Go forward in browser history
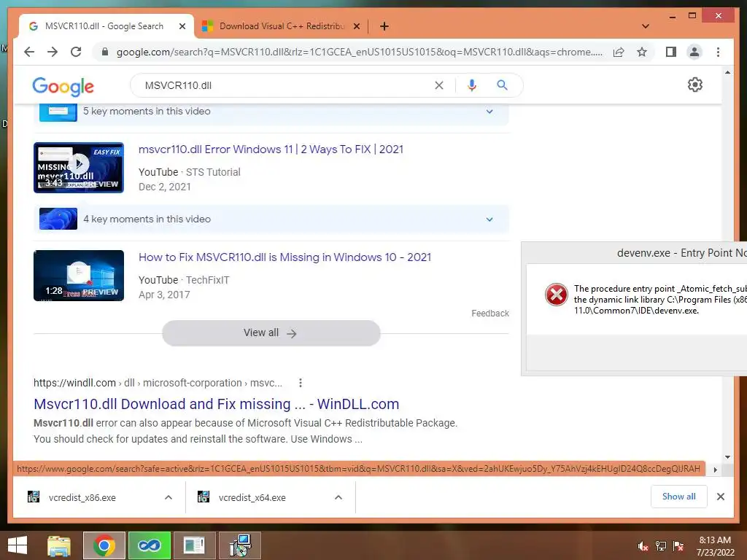747x560 pixels. 53,52
